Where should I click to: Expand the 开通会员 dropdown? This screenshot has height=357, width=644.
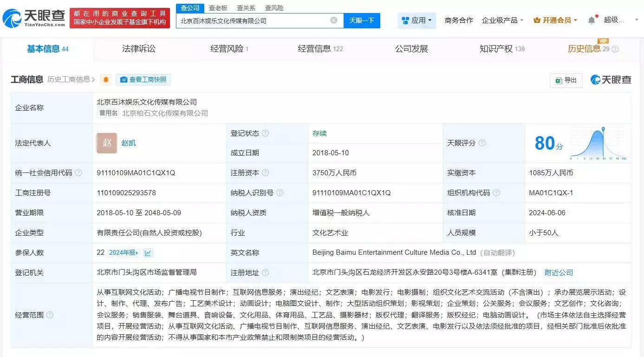pyautogui.click(x=555, y=20)
